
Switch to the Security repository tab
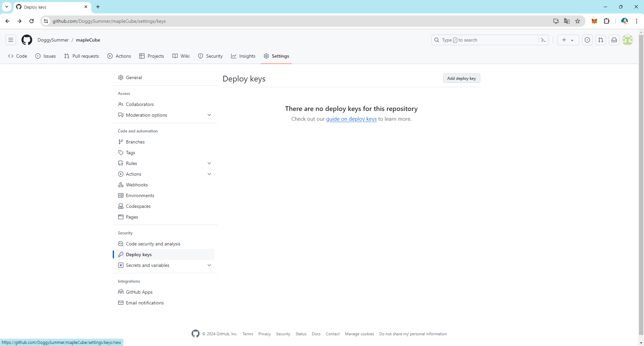[x=210, y=56]
